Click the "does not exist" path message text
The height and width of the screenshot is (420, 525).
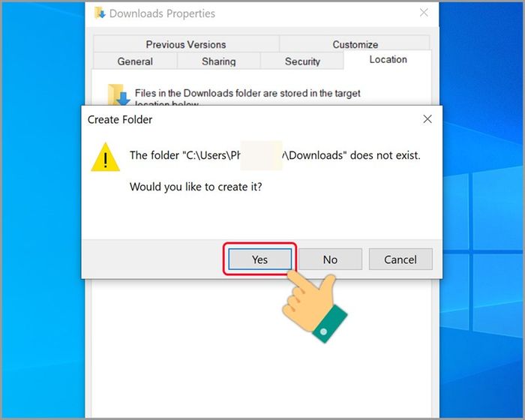click(275, 155)
